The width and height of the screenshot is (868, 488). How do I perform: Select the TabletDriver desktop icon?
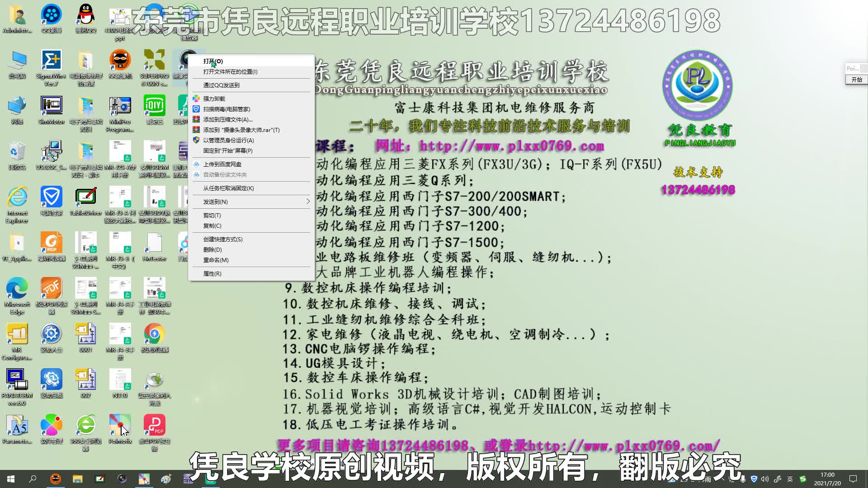coord(85,201)
